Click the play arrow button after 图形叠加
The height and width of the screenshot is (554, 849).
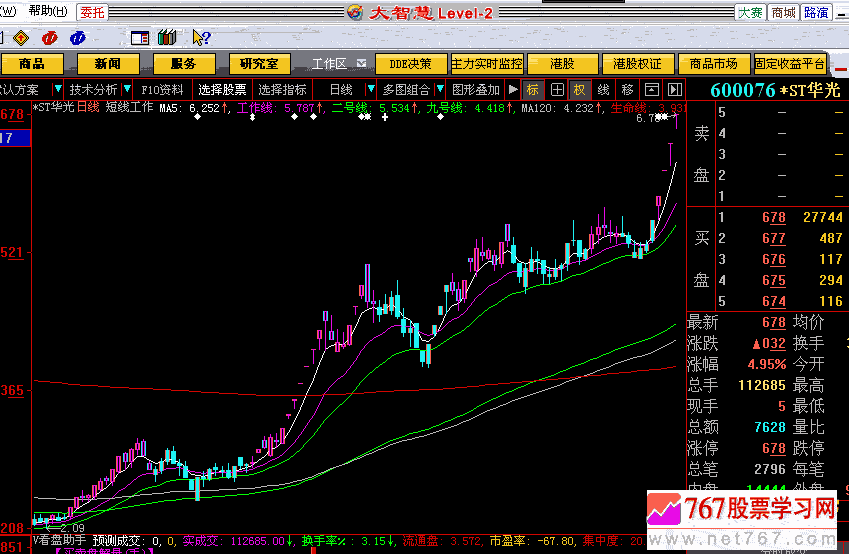point(513,89)
